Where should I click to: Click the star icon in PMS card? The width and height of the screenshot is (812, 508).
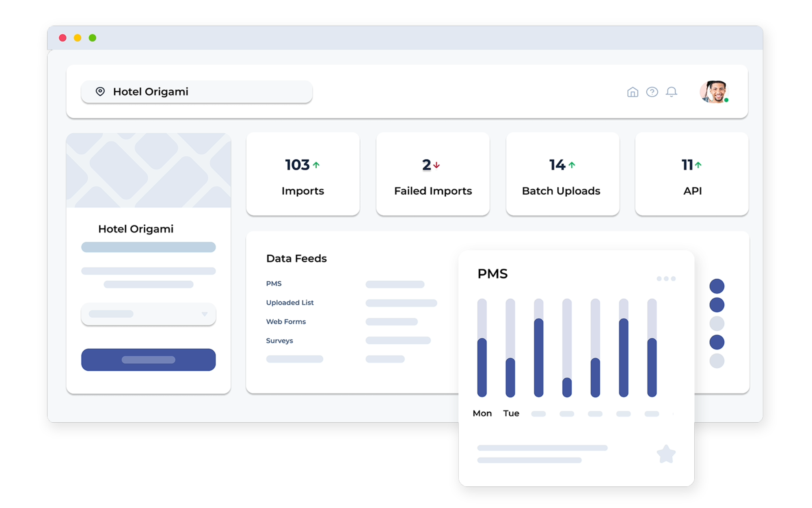tap(666, 454)
